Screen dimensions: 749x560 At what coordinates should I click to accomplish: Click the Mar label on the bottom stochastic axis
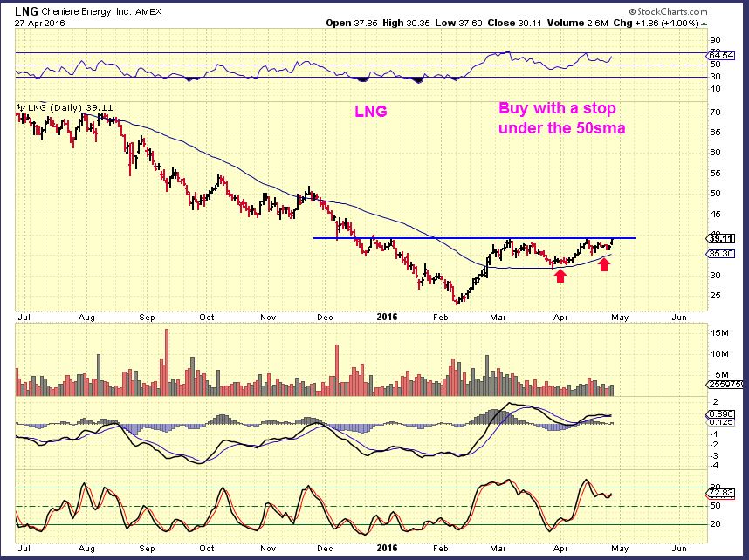coord(498,548)
